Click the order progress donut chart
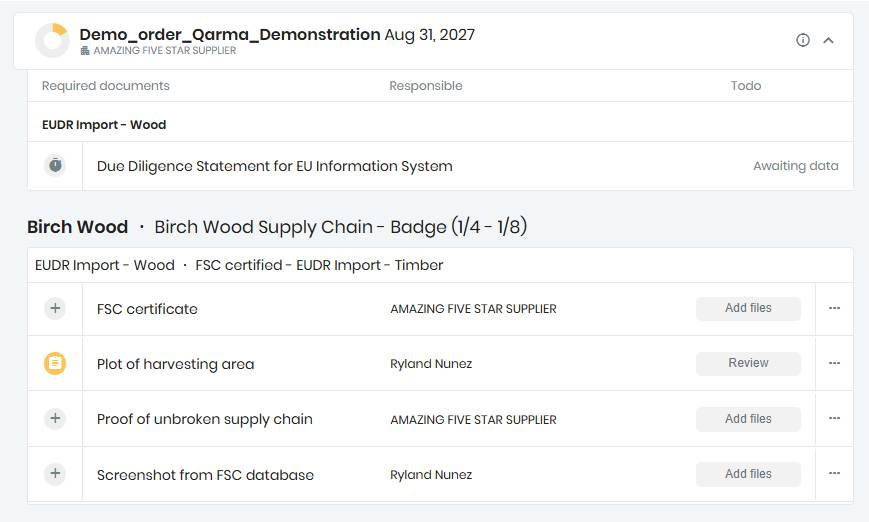869x522 pixels. (x=52, y=40)
